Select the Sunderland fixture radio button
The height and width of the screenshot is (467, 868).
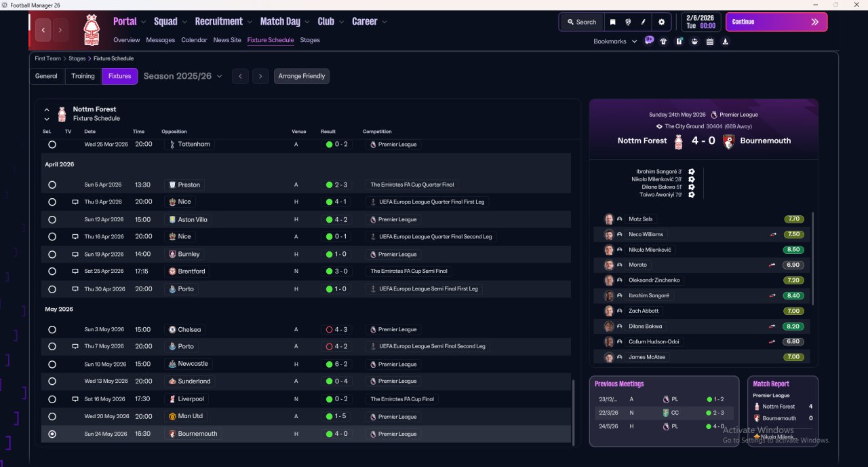click(52, 381)
